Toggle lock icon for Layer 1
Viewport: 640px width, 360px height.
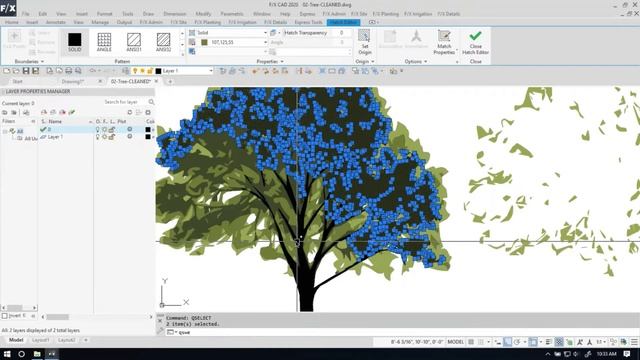coord(111,137)
